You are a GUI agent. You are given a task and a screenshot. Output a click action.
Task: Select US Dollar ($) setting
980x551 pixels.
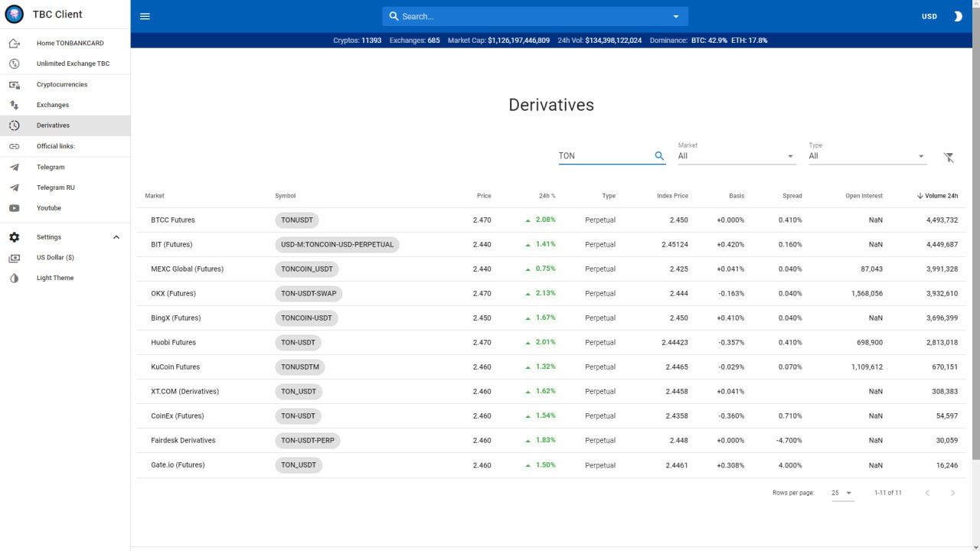click(65, 258)
